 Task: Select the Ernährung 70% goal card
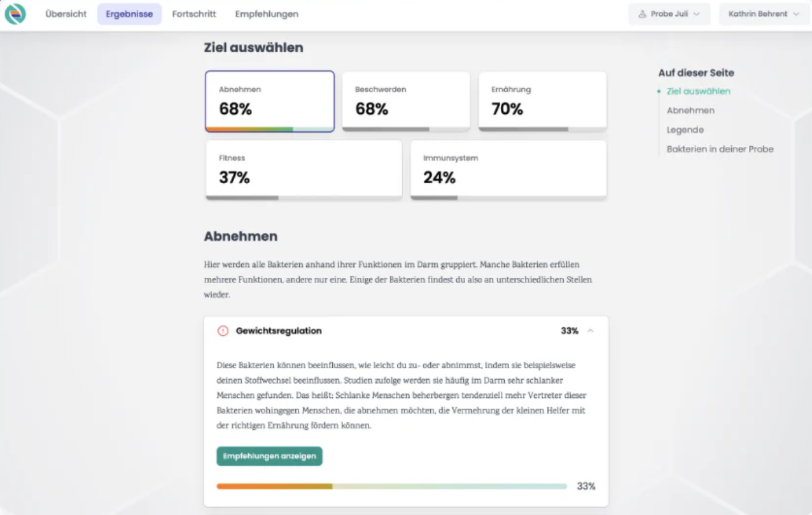click(x=542, y=101)
